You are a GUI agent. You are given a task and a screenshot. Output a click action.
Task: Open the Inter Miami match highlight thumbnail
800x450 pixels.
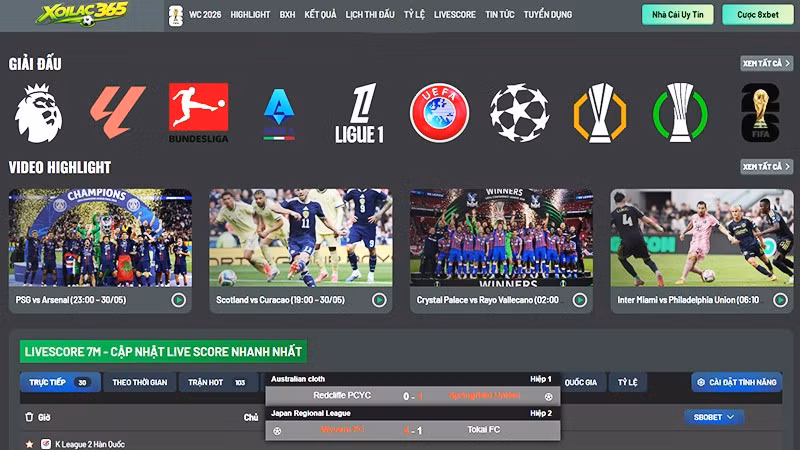pyautogui.click(x=702, y=238)
